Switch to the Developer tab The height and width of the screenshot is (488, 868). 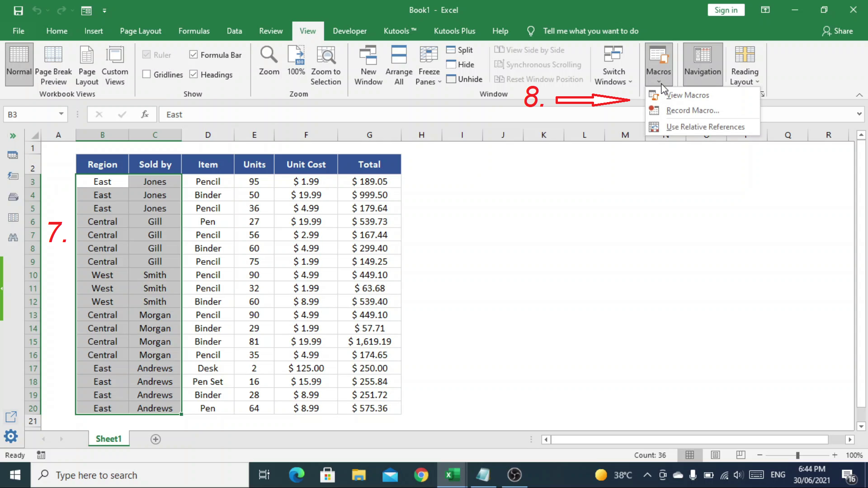click(349, 31)
